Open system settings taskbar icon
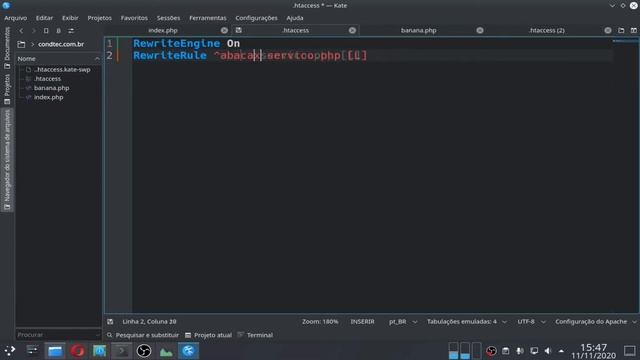Screen dimensions: 640x360 tap(32, 351)
